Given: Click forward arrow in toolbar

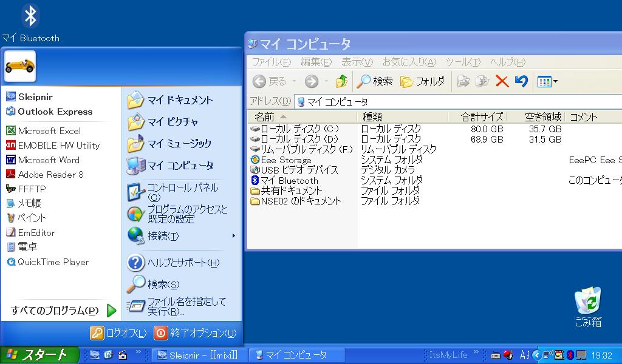Looking at the screenshot, I should click(312, 81).
